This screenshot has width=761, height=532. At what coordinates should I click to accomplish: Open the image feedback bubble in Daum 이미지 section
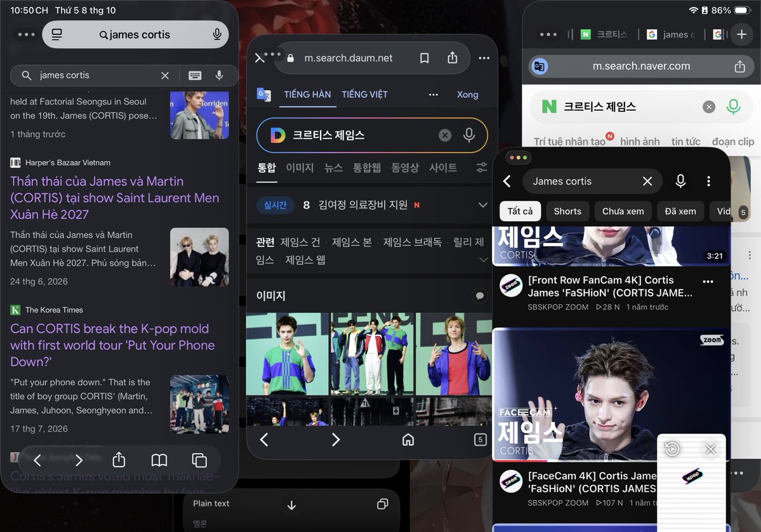(x=479, y=296)
